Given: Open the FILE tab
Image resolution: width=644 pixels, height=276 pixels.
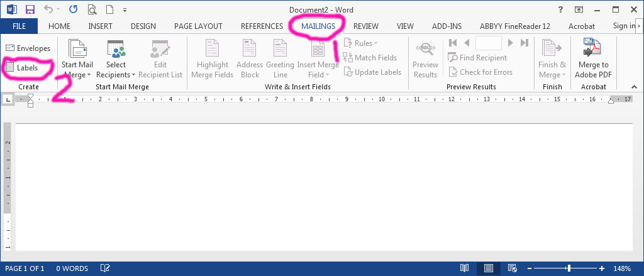Looking at the screenshot, I should click(x=19, y=26).
